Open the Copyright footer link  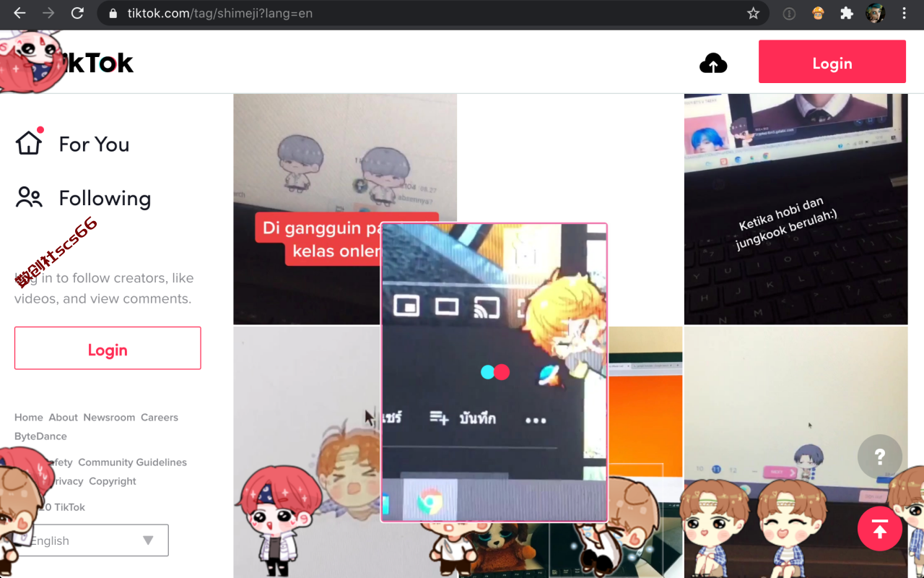(x=113, y=481)
